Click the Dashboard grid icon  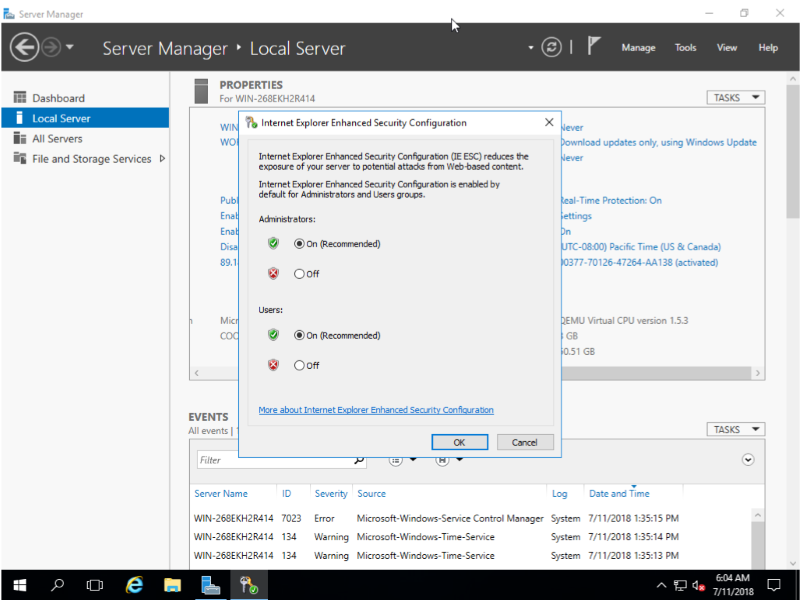(x=20, y=97)
